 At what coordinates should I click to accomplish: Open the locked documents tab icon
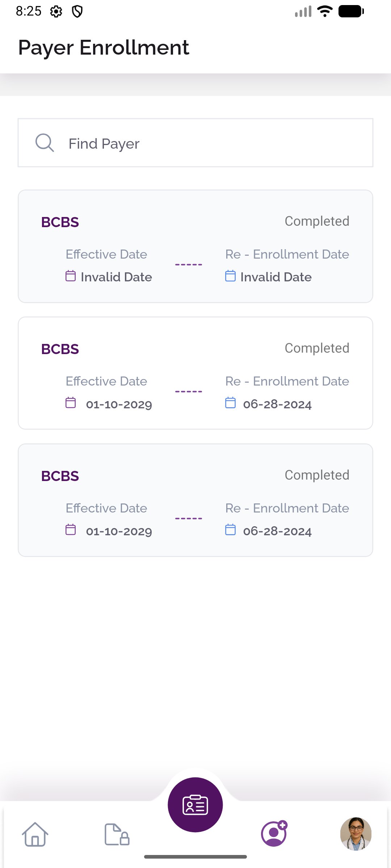pyautogui.click(x=117, y=834)
